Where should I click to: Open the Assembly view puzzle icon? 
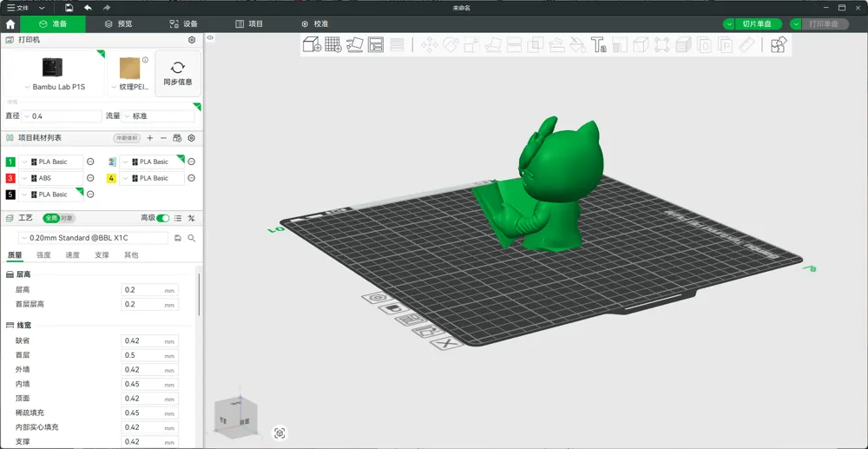coord(779,44)
